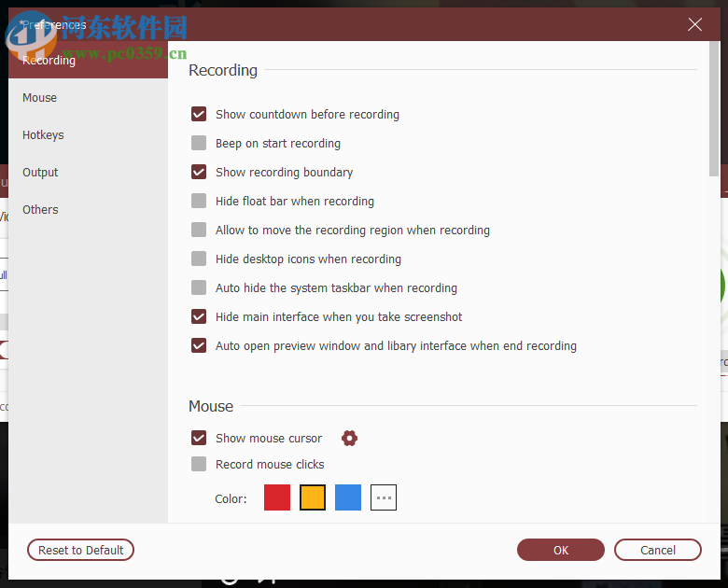Select the Recording sidebar tab

[89, 60]
